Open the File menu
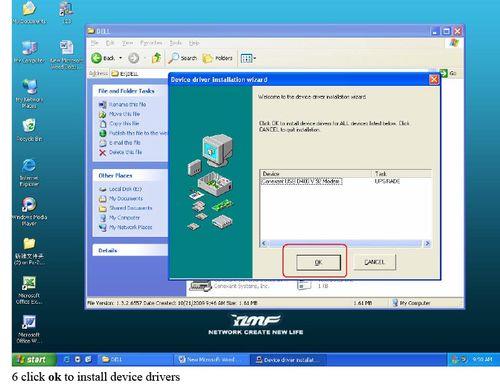Viewport: 500px width, 387px height. pos(95,43)
